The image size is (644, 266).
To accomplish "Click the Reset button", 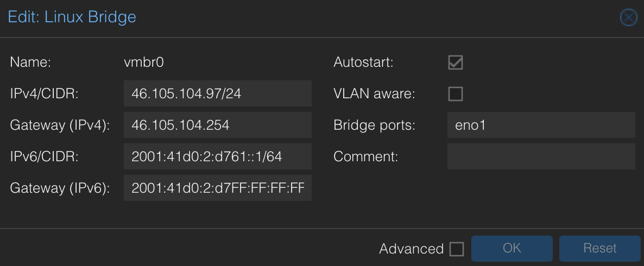I will click(599, 248).
